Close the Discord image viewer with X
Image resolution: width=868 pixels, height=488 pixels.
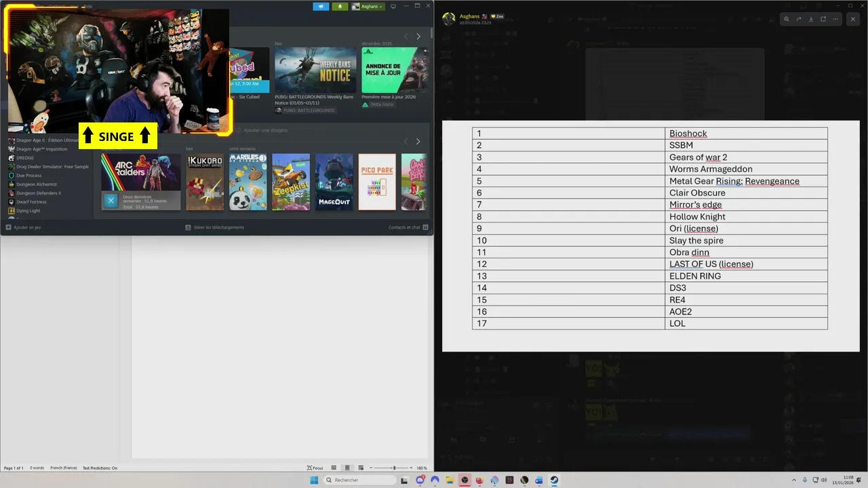[853, 19]
